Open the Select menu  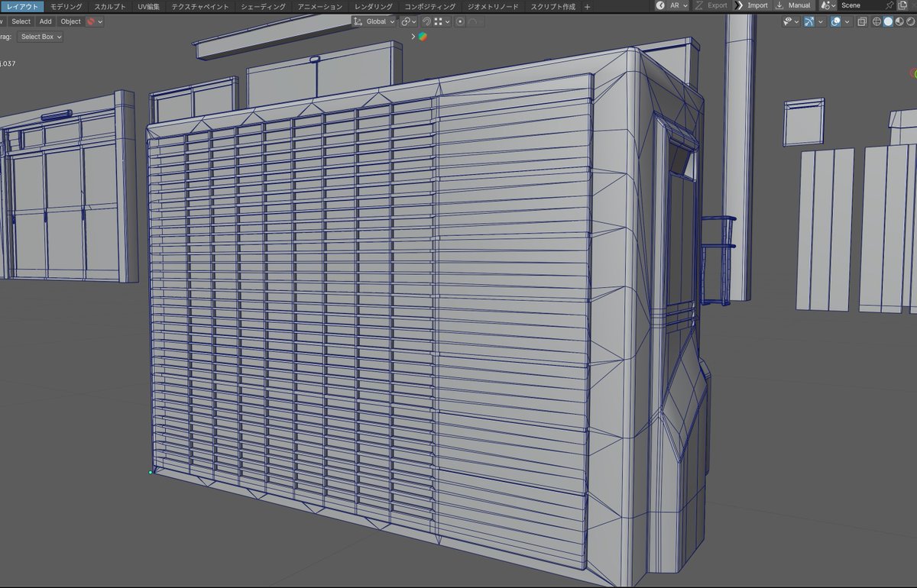pos(21,21)
